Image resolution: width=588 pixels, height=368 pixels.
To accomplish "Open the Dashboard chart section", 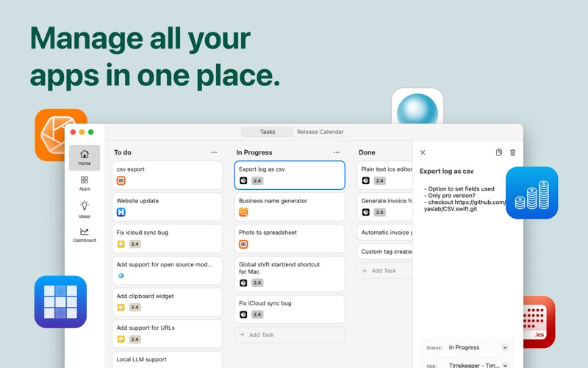I will pos(85,235).
